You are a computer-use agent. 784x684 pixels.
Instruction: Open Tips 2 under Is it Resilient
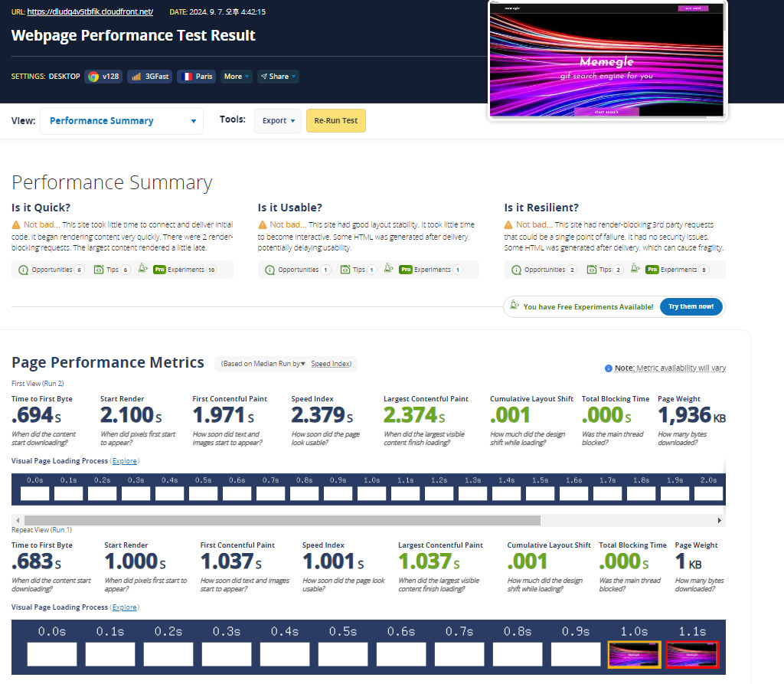[605, 270]
